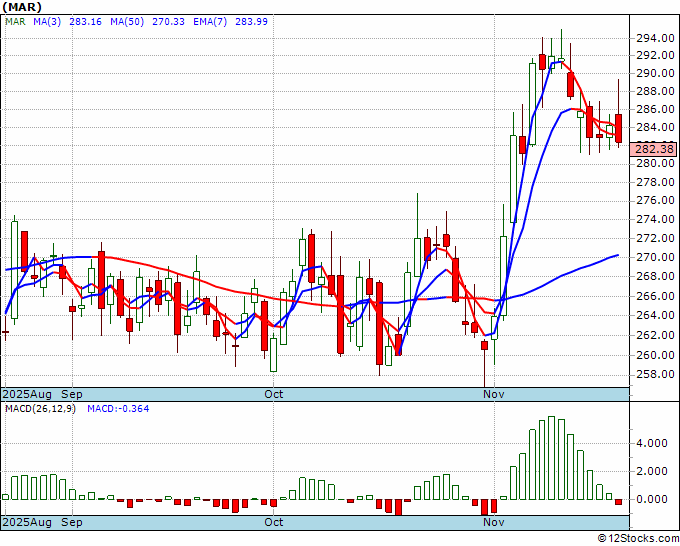Click the 4.000 MACD axis label

(x=652, y=443)
